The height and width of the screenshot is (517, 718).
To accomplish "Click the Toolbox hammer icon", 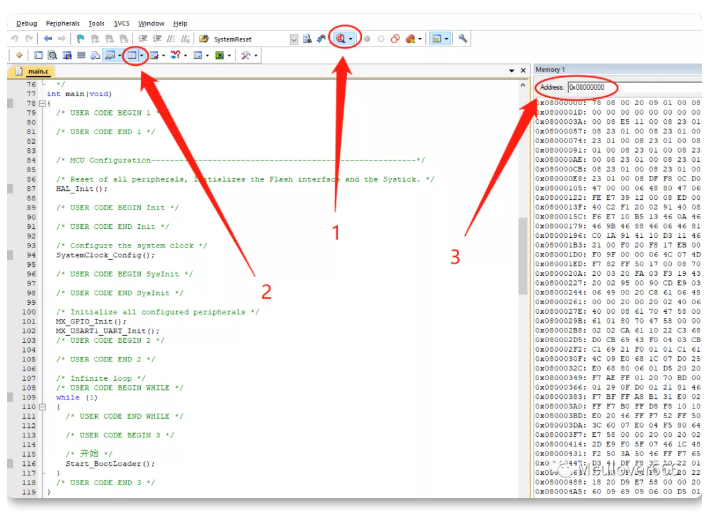I will tap(246, 55).
